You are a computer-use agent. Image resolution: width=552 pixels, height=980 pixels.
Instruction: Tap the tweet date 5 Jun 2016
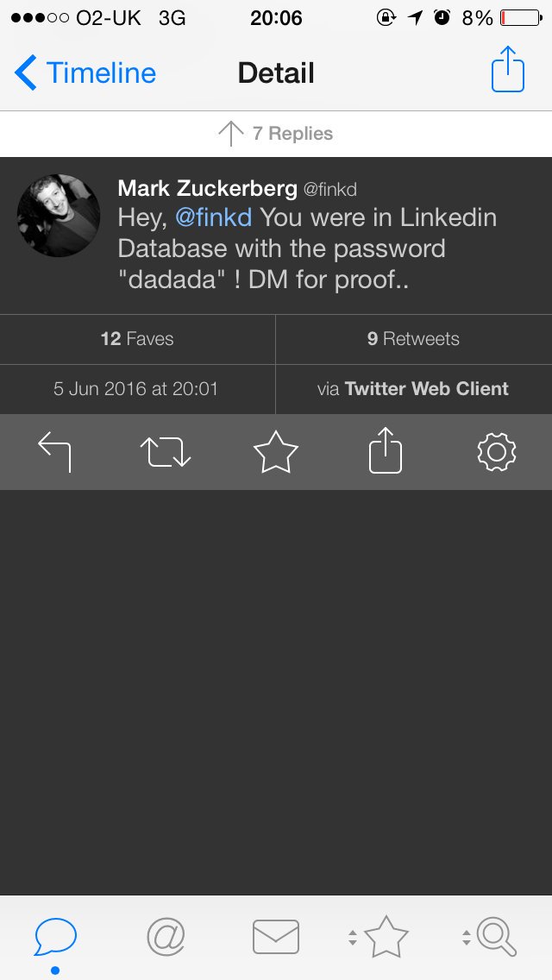136,389
